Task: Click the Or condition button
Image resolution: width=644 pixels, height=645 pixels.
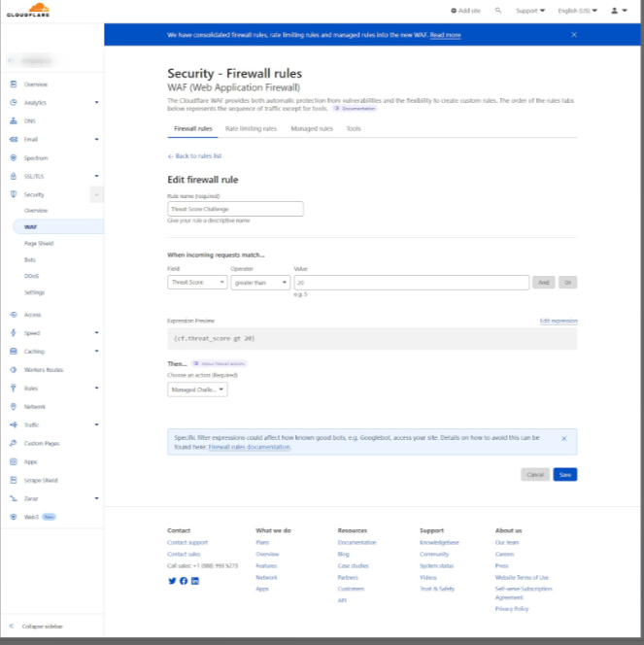Action: point(568,282)
